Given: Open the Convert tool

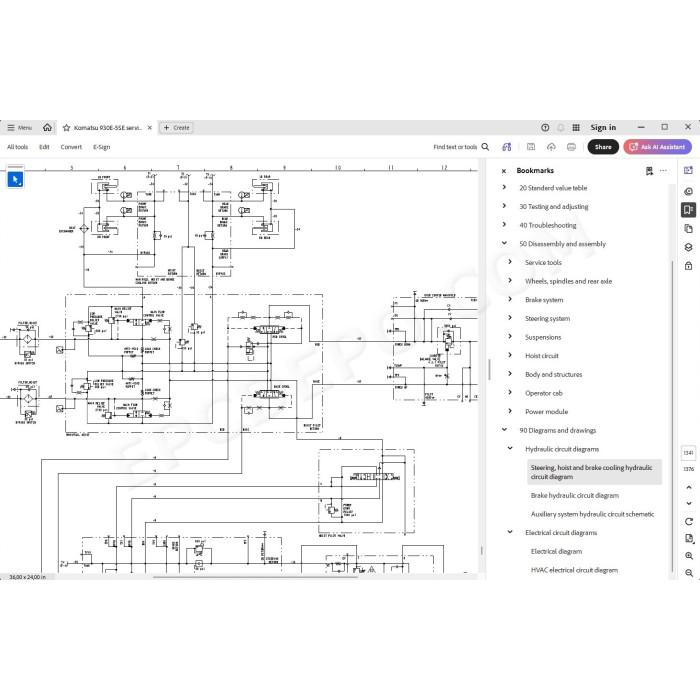Looking at the screenshot, I should click(71, 147).
